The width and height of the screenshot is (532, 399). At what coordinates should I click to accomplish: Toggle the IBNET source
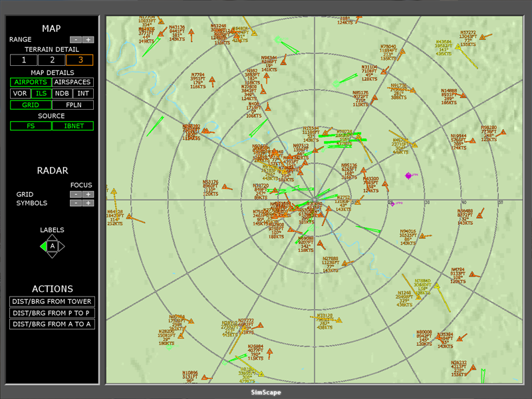(72, 126)
